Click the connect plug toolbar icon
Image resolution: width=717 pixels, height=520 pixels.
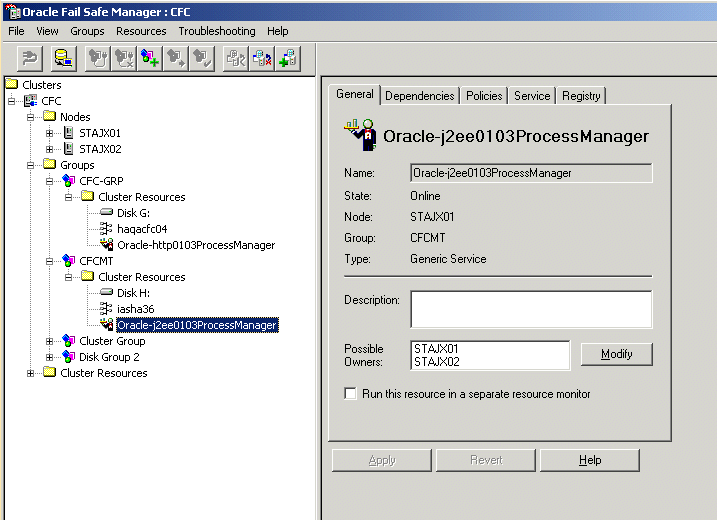click(30, 59)
